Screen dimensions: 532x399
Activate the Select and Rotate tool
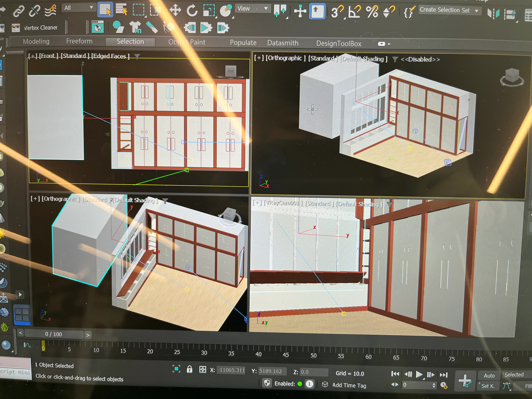192,11
